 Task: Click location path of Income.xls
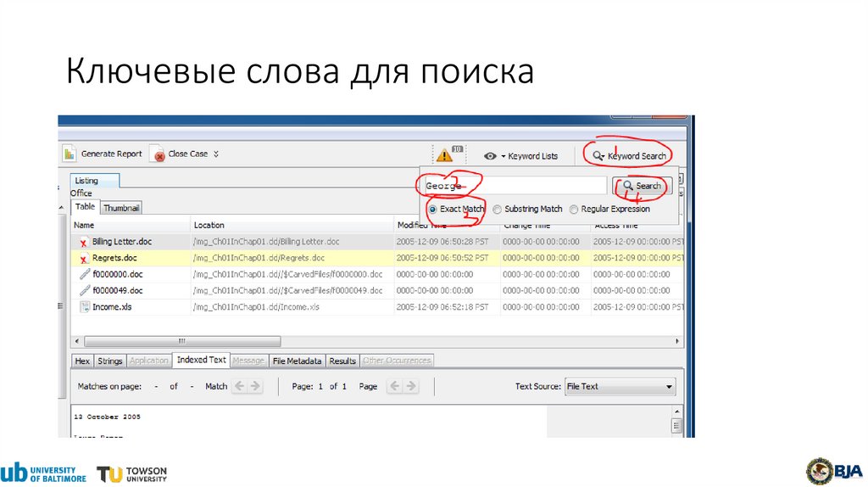point(256,307)
